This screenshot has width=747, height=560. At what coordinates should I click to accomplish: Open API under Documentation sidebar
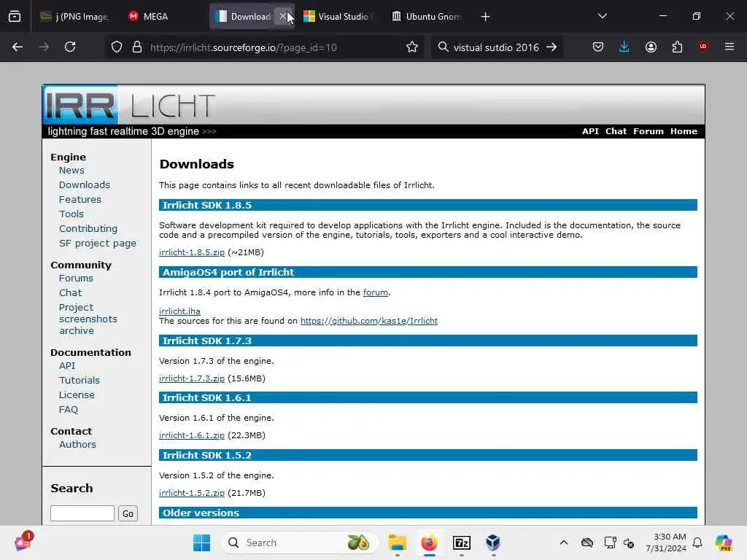tap(67, 366)
